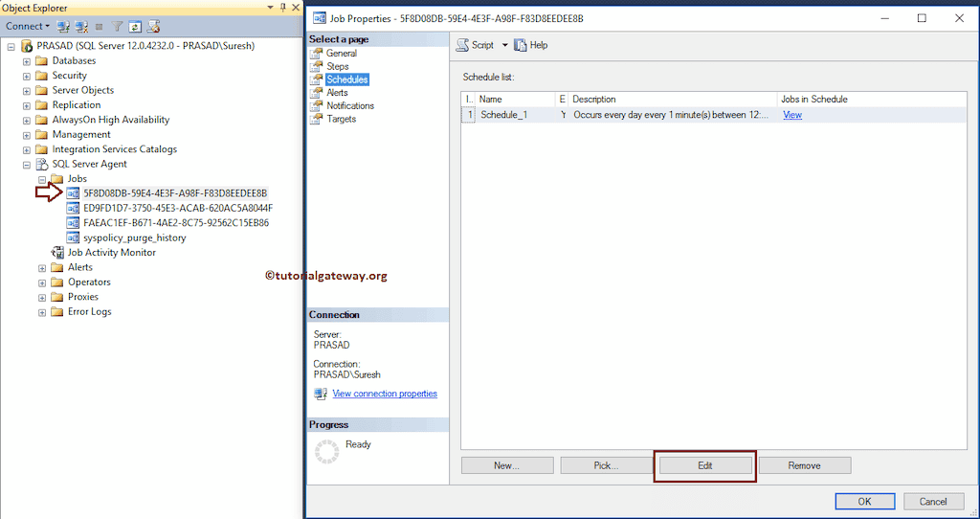Screen dimensions: 980x519
Task: Select the Notifications page
Action: (x=350, y=105)
